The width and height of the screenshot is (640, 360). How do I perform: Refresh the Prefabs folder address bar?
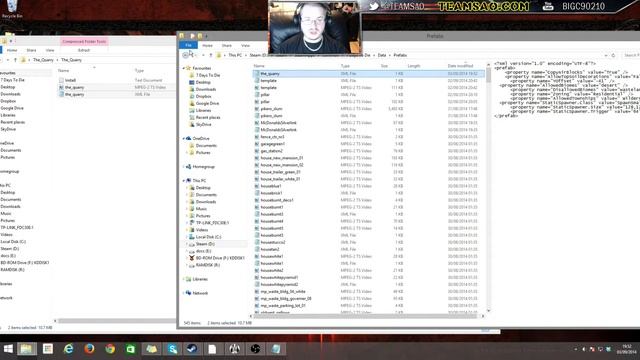(613, 55)
